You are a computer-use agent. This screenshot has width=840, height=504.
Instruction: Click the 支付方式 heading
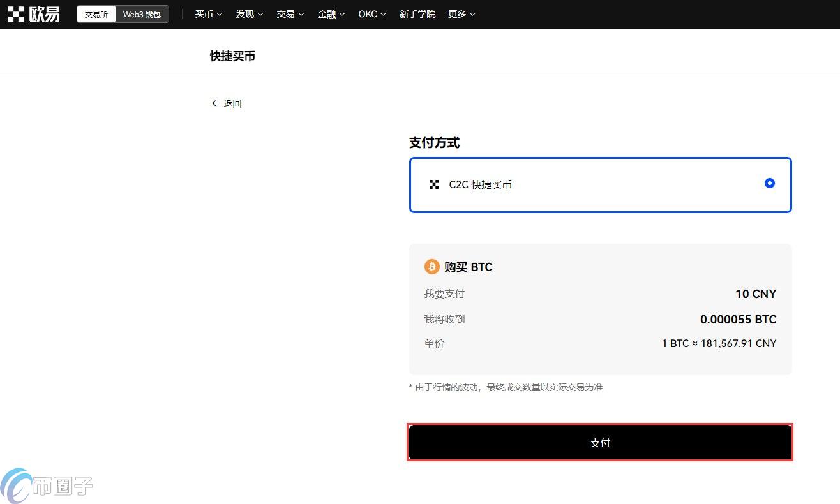click(434, 143)
